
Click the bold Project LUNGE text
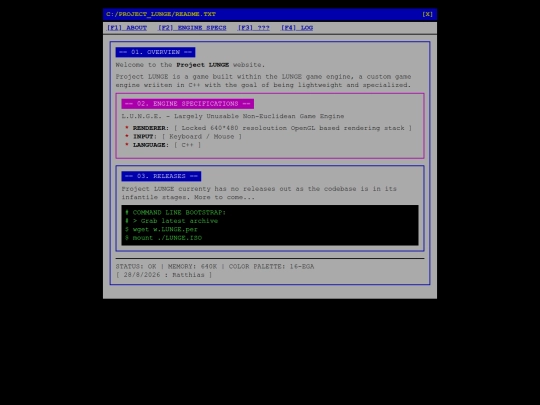coord(203,65)
